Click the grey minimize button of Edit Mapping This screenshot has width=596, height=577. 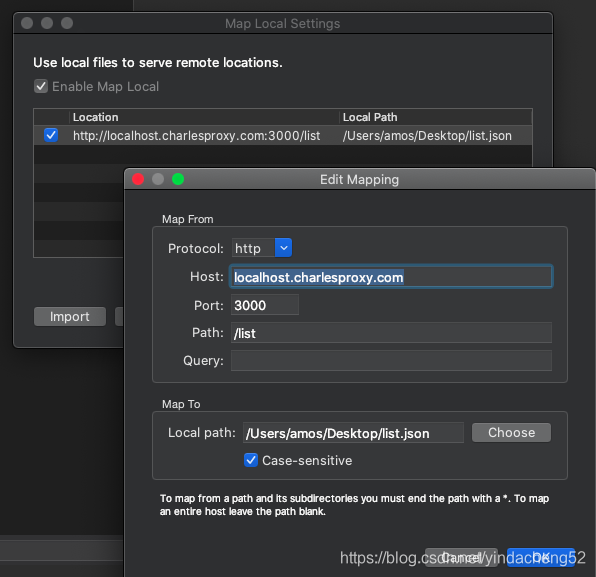point(158,179)
